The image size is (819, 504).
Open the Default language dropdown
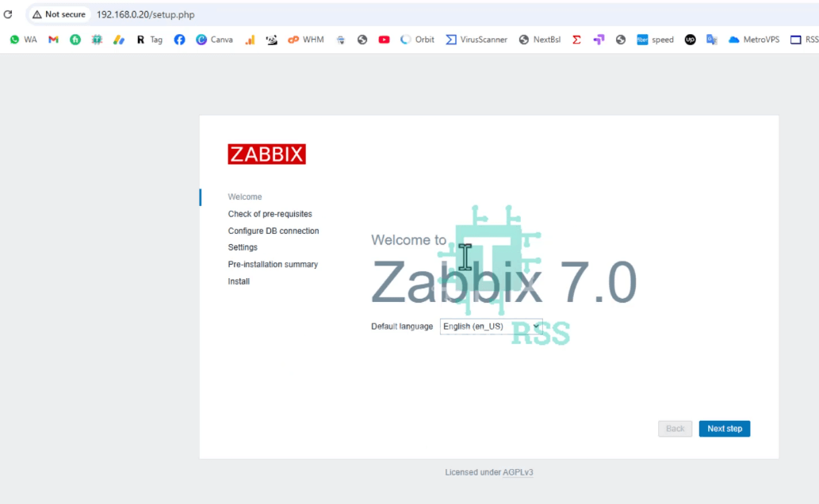coord(491,326)
